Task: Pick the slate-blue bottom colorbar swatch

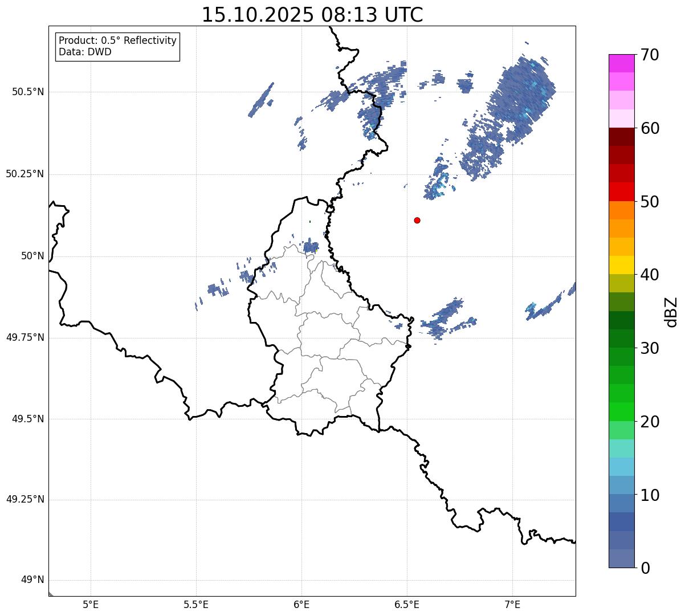Action: click(x=622, y=558)
